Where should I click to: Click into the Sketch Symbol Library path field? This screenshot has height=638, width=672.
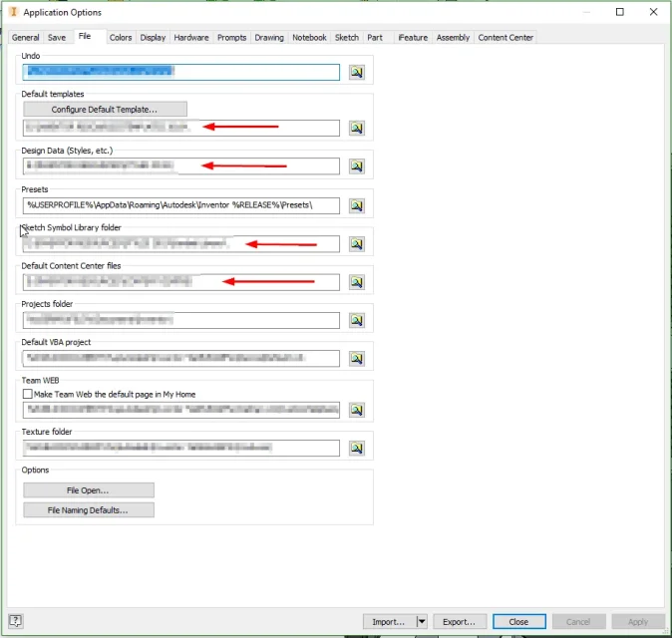[180, 244]
